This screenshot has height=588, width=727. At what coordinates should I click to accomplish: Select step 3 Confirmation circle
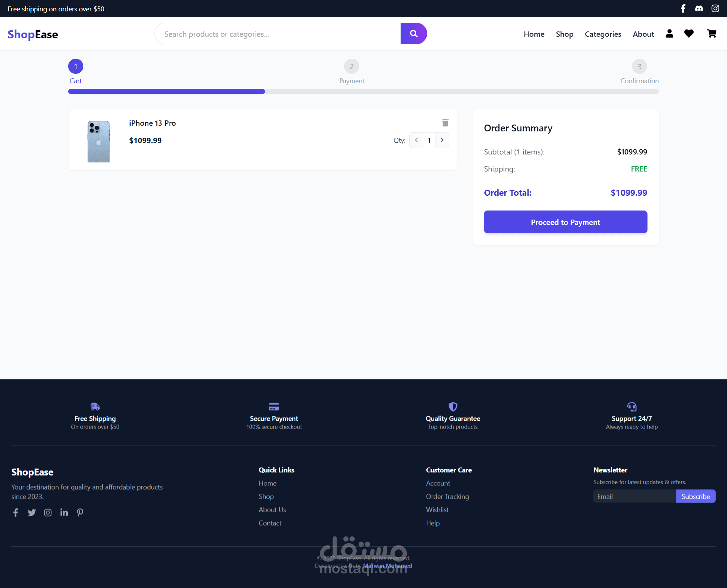click(640, 67)
